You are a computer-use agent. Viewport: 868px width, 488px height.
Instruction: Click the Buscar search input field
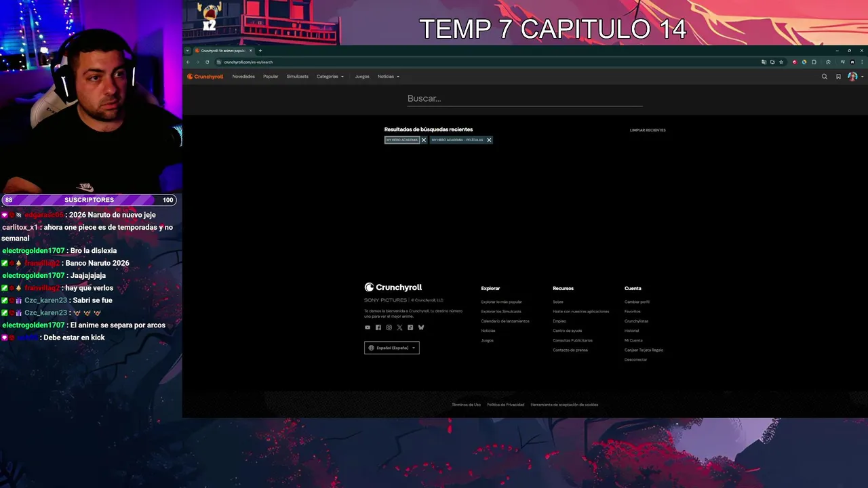point(525,99)
